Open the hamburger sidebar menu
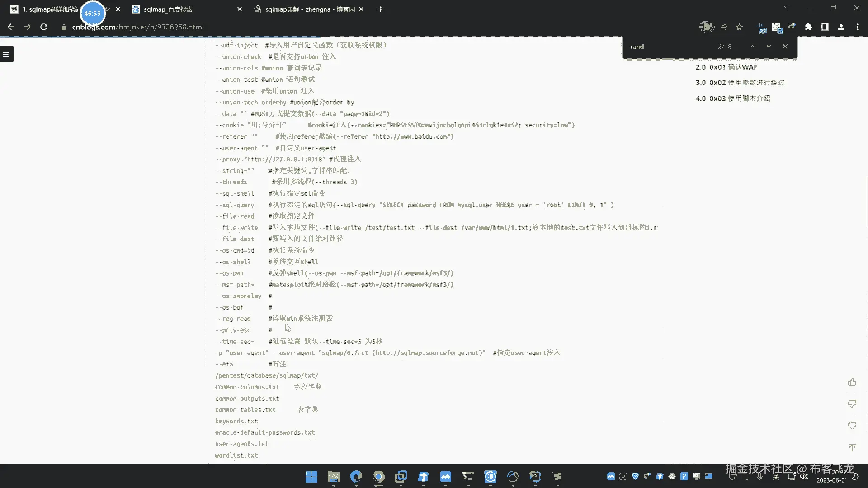The width and height of the screenshot is (868, 488). 6,54
